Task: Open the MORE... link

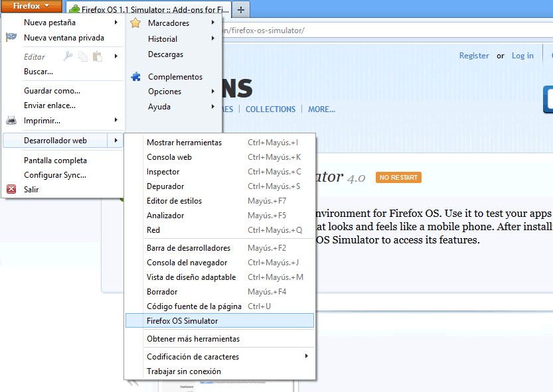Action: (321, 109)
